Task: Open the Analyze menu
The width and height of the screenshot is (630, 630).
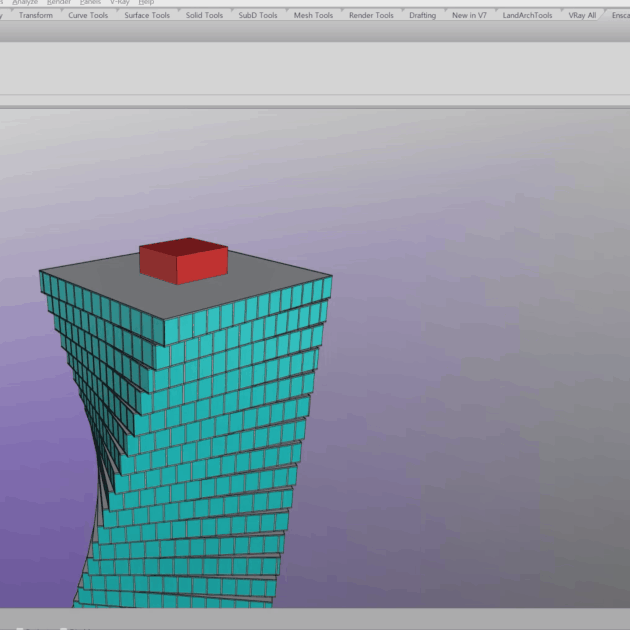Action: pyautogui.click(x=24, y=3)
